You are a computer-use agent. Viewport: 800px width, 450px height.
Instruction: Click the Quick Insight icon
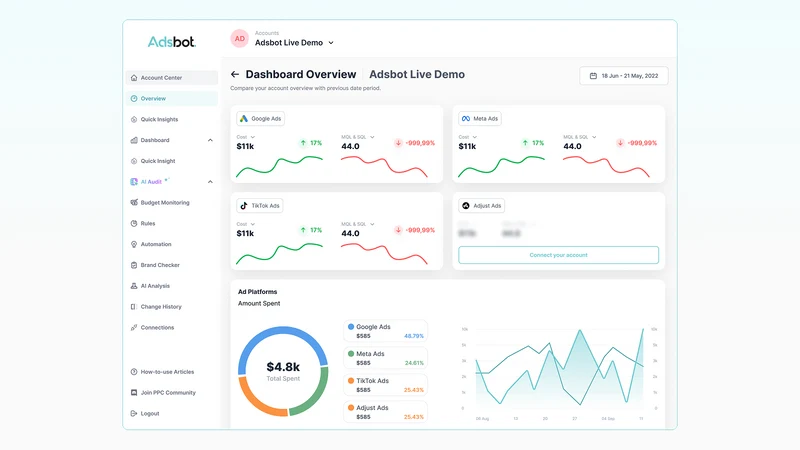(134, 161)
